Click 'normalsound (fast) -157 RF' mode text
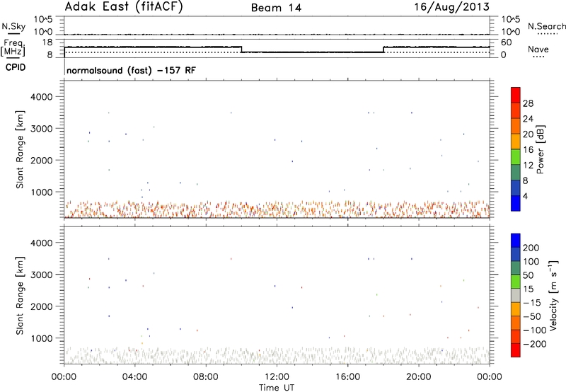This screenshot has height=392, width=566. [131, 70]
